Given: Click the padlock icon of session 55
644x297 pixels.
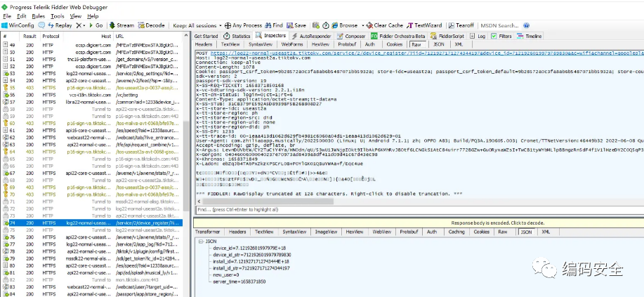Looking at the screenshot, I should tap(6, 88).
